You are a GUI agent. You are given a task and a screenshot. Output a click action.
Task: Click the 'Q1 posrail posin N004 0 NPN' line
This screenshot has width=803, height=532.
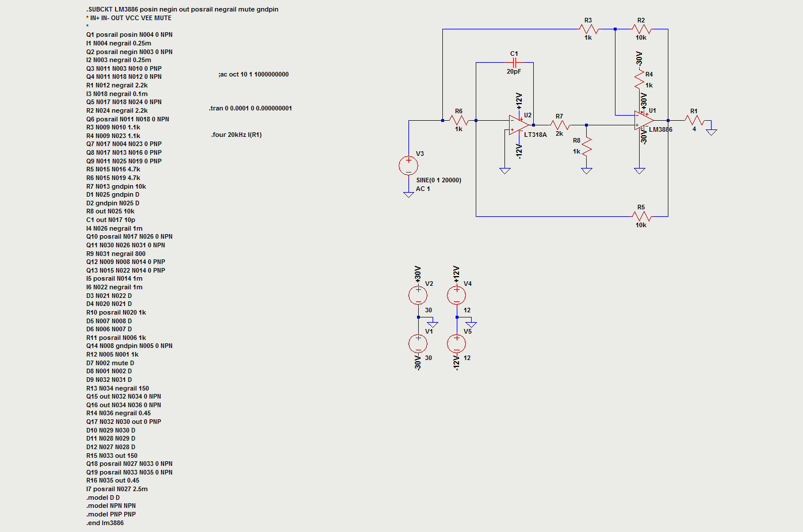[x=129, y=35]
